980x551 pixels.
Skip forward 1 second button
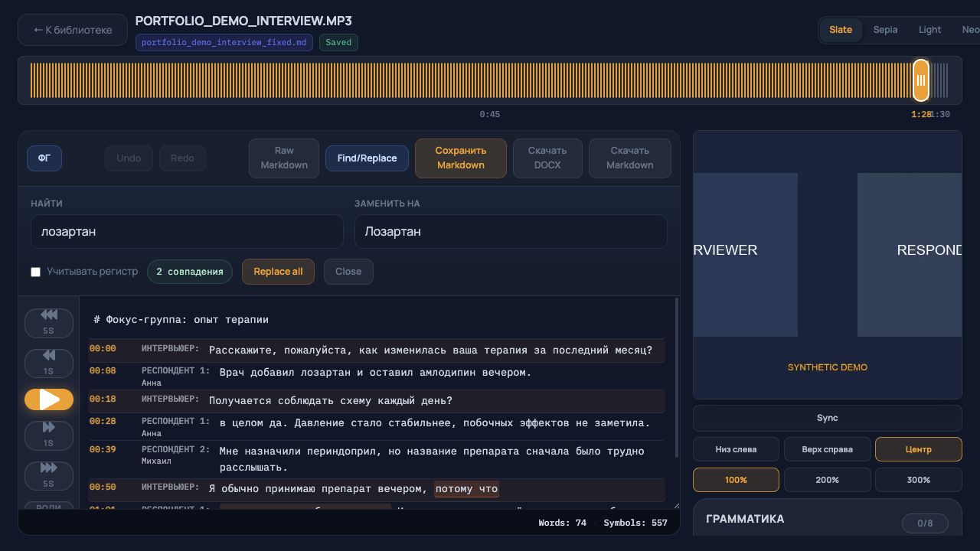(49, 435)
